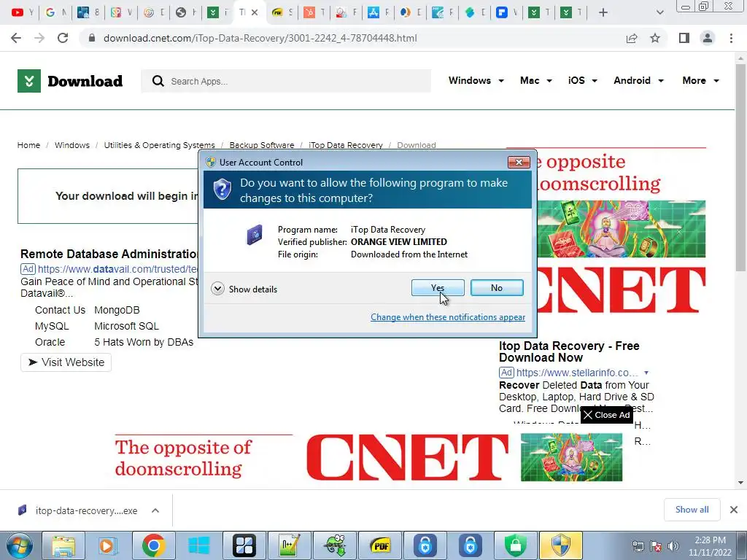Open the PDF app in taskbar
Screen dimensions: 747x560
[380, 545]
